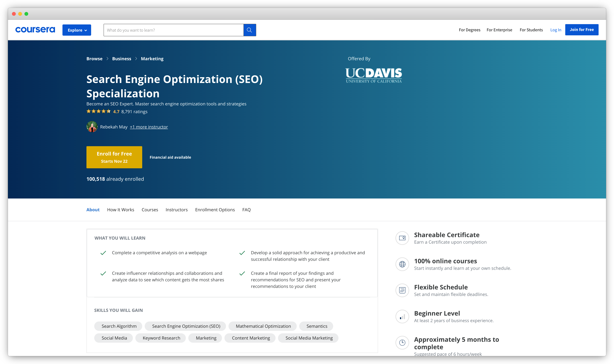Click the yellow minimize window button
Screen dimensions: 614x364
pyautogui.click(x=20, y=14)
